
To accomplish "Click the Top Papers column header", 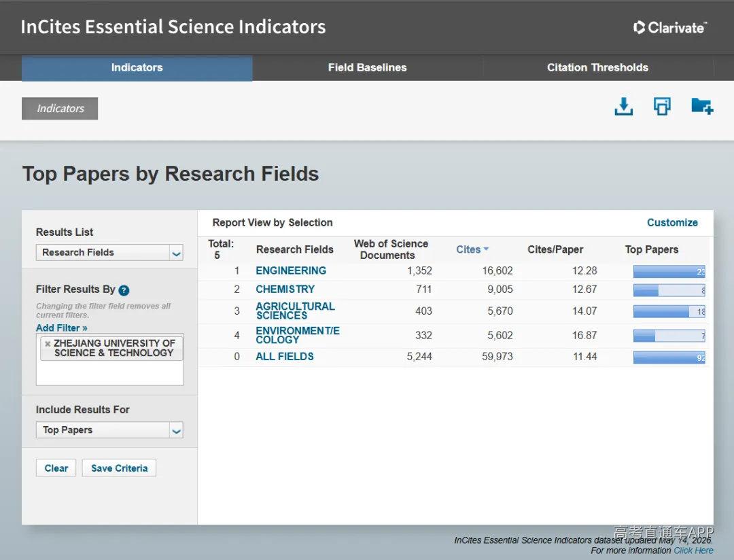I will pyautogui.click(x=652, y=249).
